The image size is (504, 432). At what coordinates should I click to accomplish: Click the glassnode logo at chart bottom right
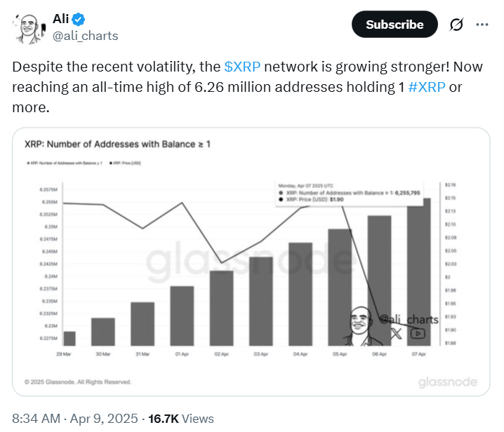coord(447,382)
